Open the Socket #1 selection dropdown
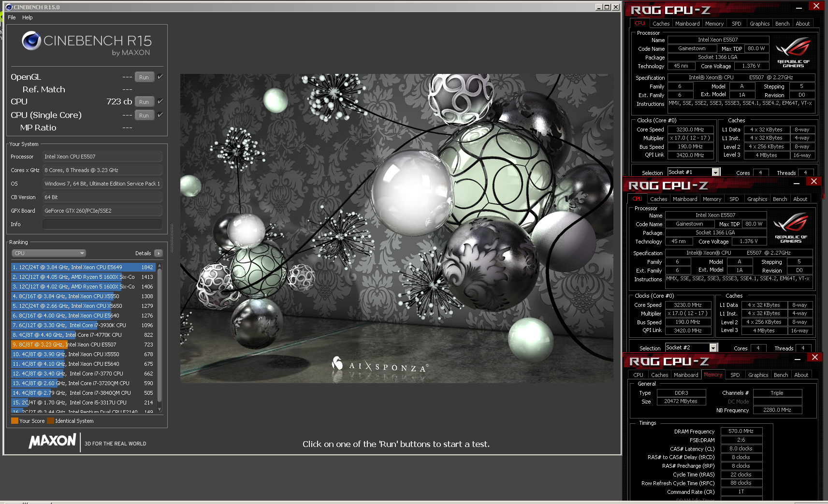Viewport: 828px width, 504px height. 715,173
